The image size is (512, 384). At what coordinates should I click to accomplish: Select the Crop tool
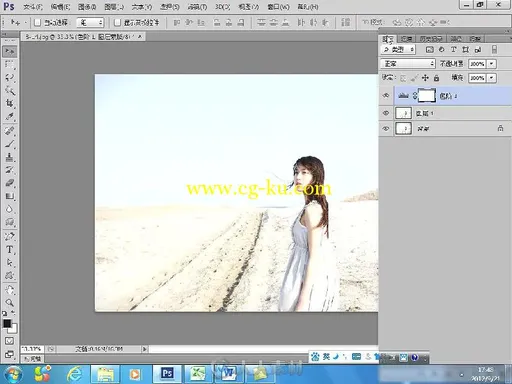point(10,104)
